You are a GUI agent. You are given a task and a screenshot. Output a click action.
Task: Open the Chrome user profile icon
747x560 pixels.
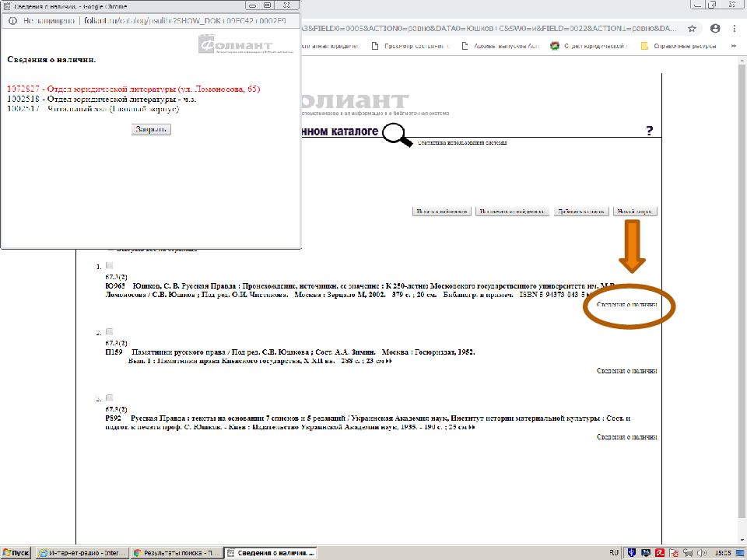[715, 28]
